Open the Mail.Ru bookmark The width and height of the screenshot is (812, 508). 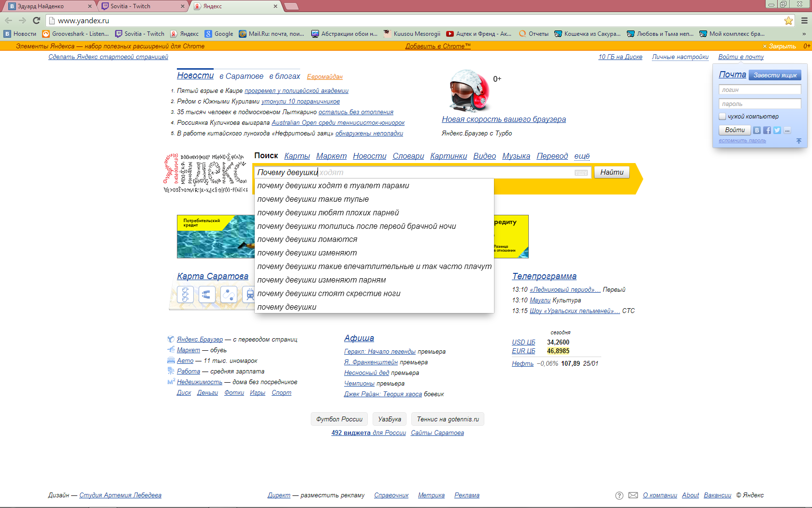272,34
